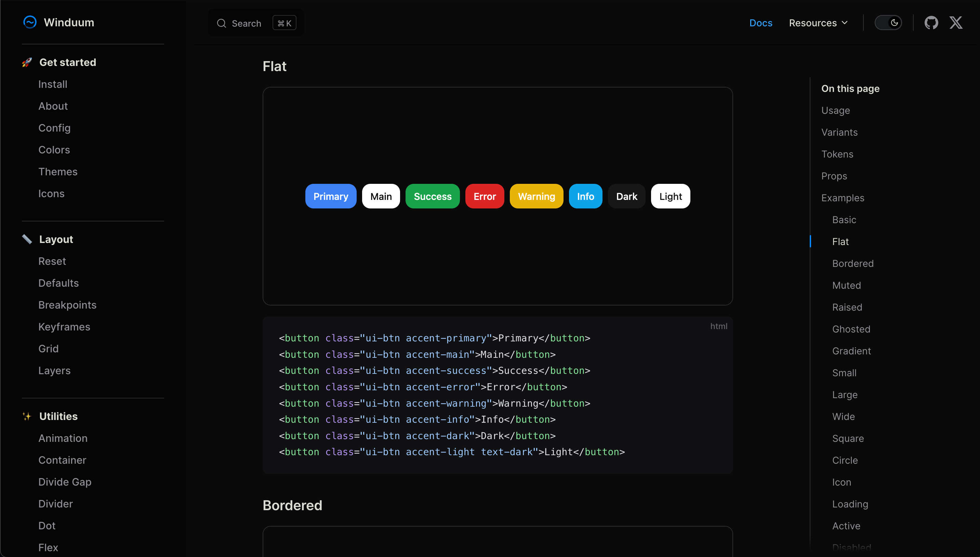Image resolution: width=980 pixels, height=557 pixels.
Task: Jump to the Loading example
Action: click(850, 504)
